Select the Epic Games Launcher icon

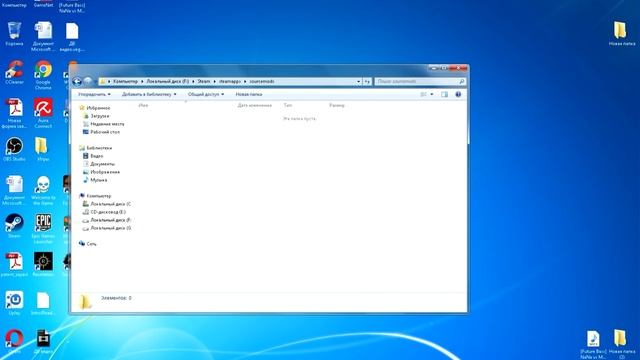[43, 229]
